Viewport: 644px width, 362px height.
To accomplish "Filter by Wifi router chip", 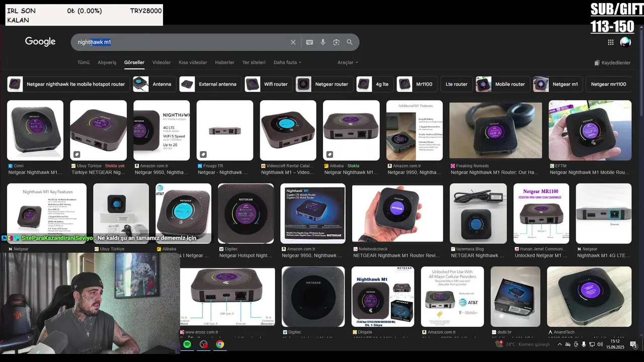I will pos(269,84).
